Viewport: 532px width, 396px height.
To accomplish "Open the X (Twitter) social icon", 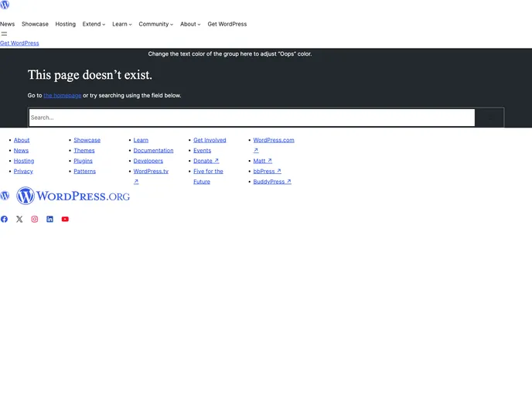I will [19, 219].
